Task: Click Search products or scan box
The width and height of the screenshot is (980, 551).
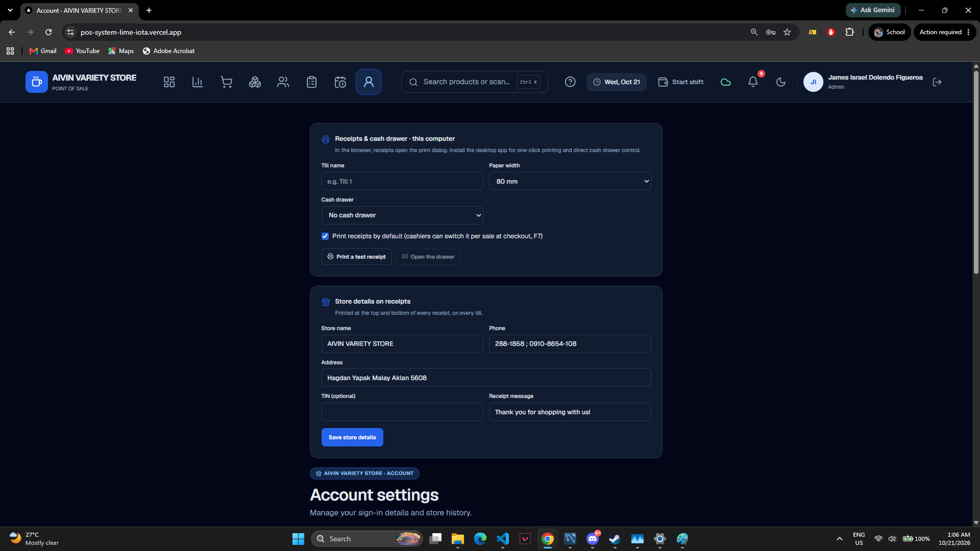Action: (474, 82)
